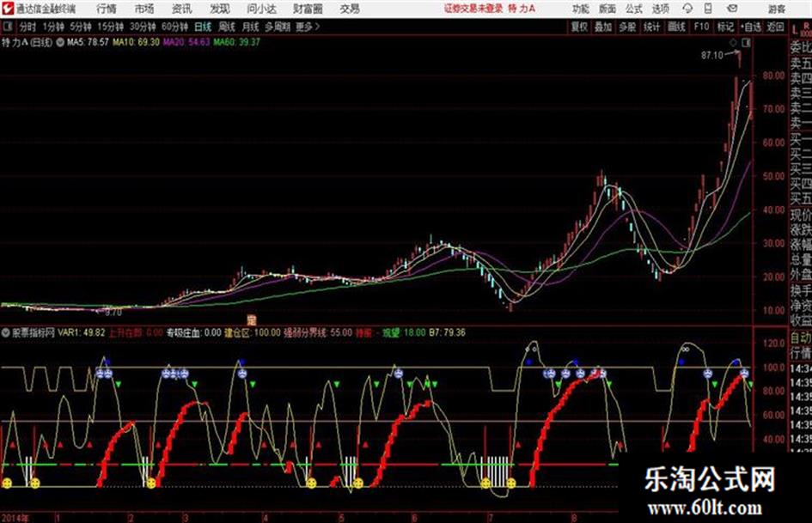Screen dimensions: 812x523
Task: Click the 画线 drawing toolbar button
Action: point(676,27)
